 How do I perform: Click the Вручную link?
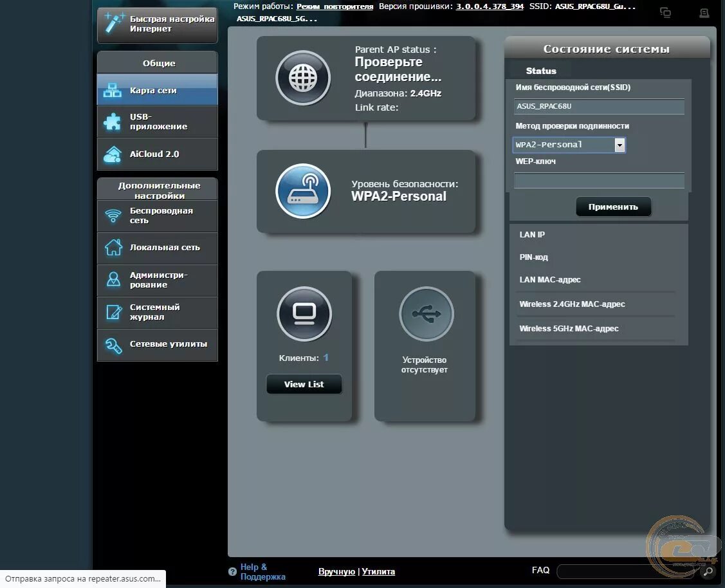(336, 572)
